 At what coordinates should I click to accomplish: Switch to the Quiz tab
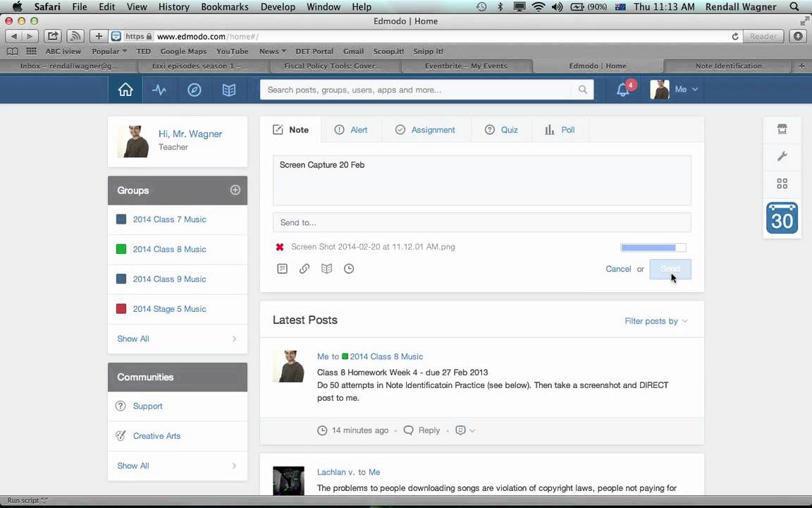tap(501, 130)
